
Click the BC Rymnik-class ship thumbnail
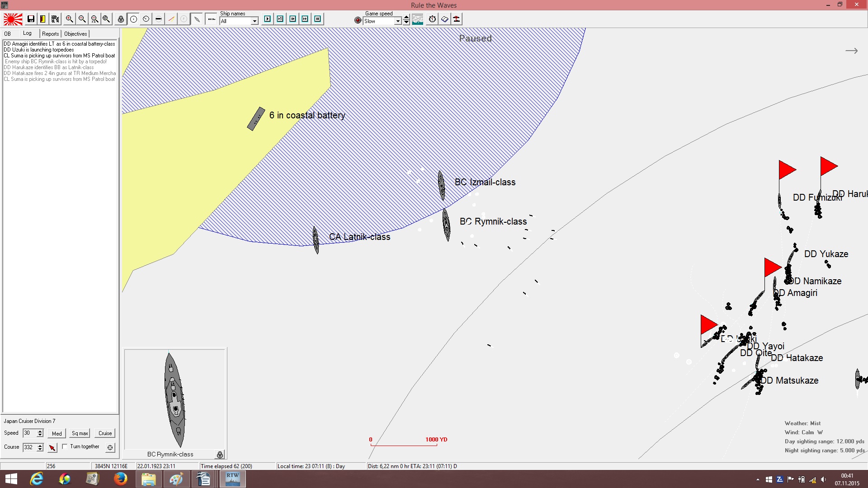click(175, 400)
